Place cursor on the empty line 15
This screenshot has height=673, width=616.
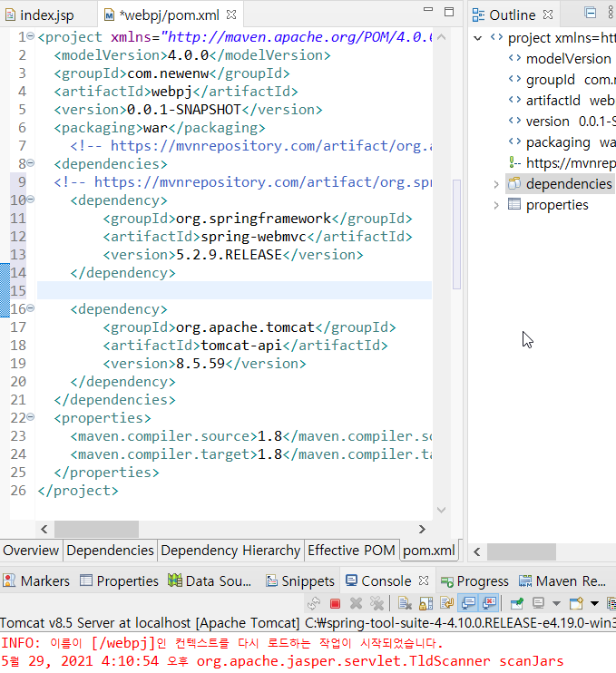(234, 290)
